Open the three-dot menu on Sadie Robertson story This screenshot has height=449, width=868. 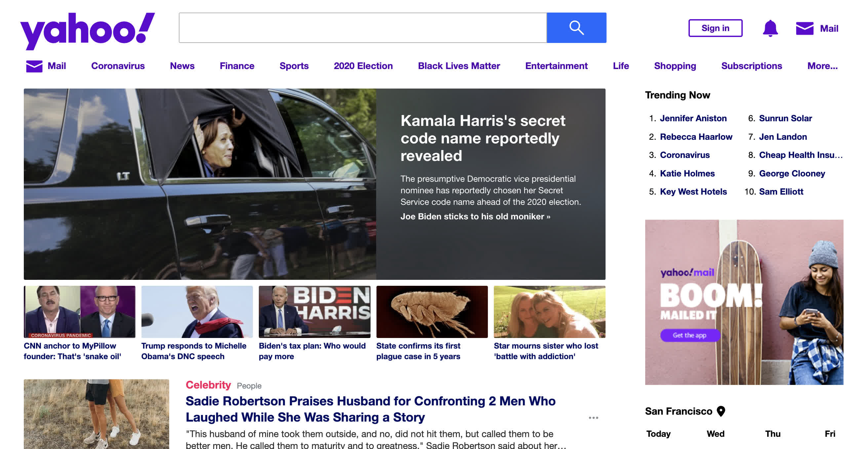(x=593, y=418)
